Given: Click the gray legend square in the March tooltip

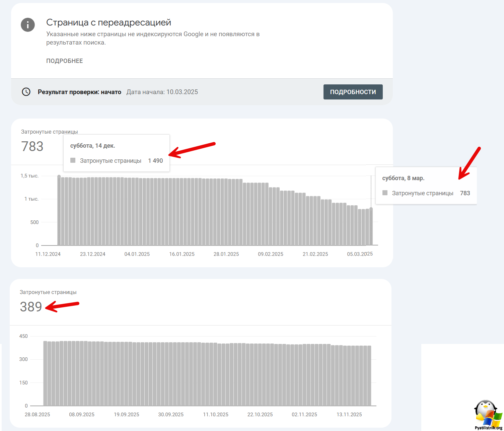Looking at the screenshot, I should click(x=385, y=193).
